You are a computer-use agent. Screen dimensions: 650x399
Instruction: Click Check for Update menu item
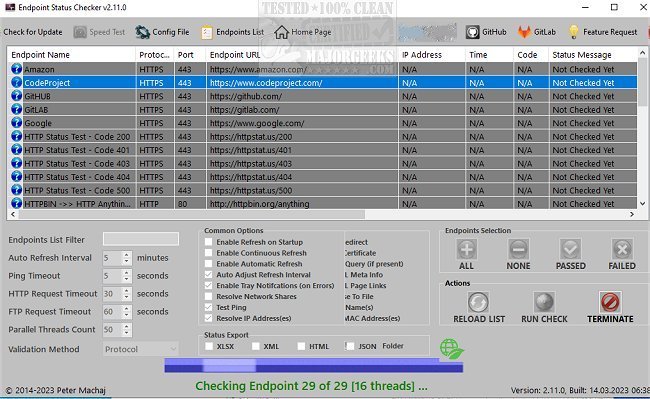click(x=33, y=32)
